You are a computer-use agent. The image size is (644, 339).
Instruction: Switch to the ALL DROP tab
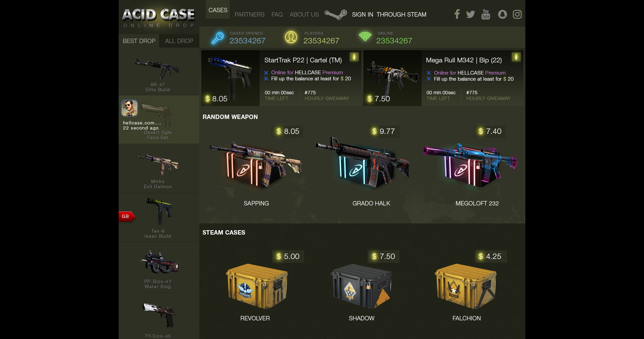[x=179, y=41]
